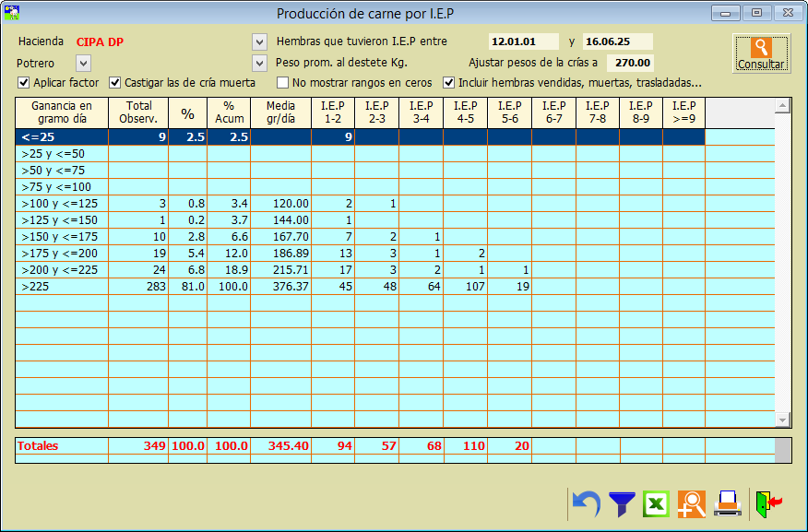Click the app icon in title bar
Viewport: 808px width, 532px height.
[x=13, y=13]
